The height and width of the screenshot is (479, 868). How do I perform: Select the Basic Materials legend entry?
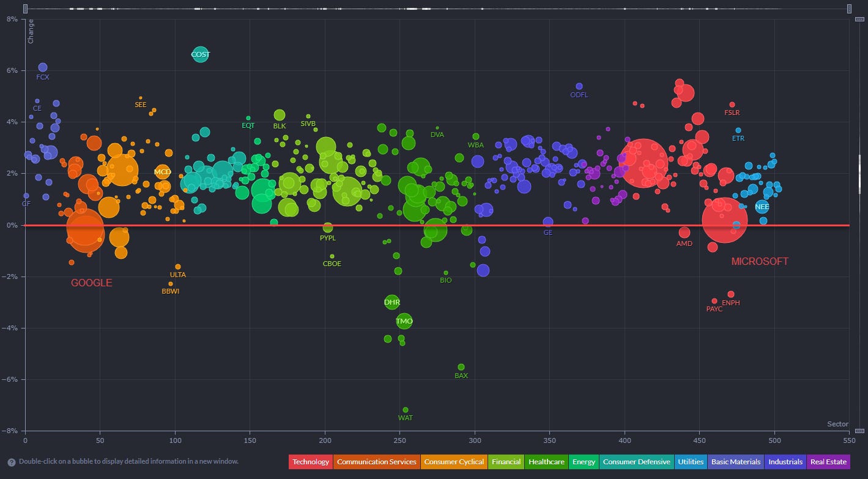736,462
